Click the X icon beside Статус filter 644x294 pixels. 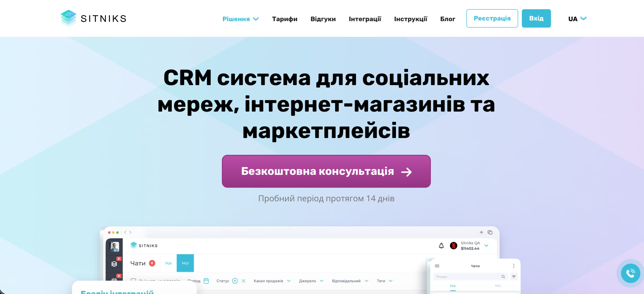click(244, 281)
